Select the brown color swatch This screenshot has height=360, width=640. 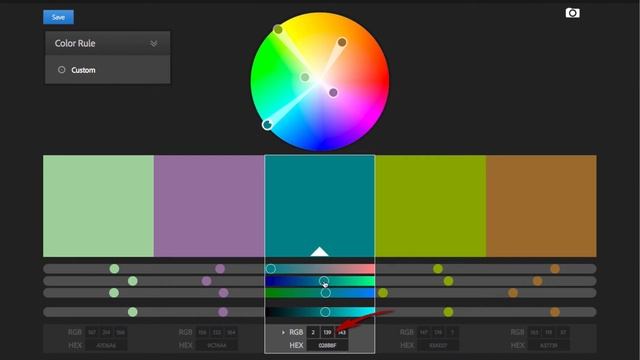[x=541, y=206]
